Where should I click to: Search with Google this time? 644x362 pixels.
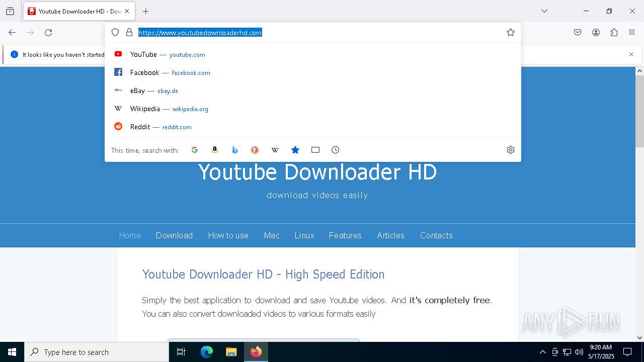pos(195,150)
